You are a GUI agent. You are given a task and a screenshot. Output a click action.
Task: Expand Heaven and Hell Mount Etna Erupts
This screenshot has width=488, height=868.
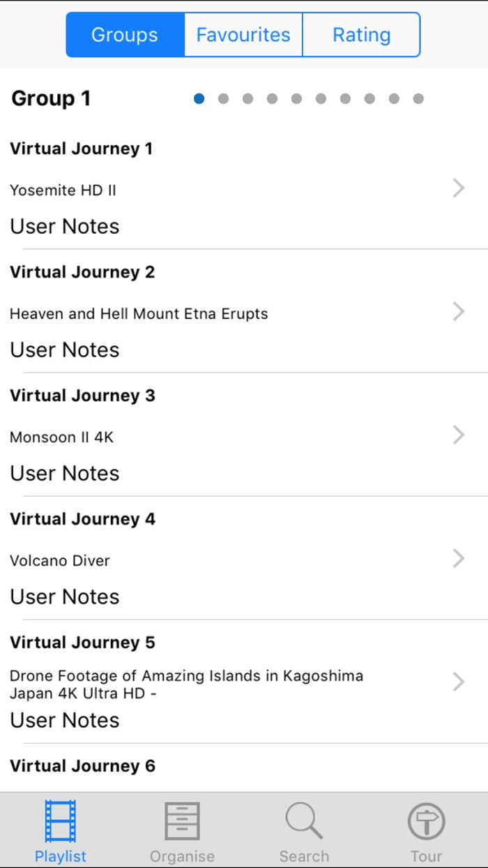tap(458, 311)
